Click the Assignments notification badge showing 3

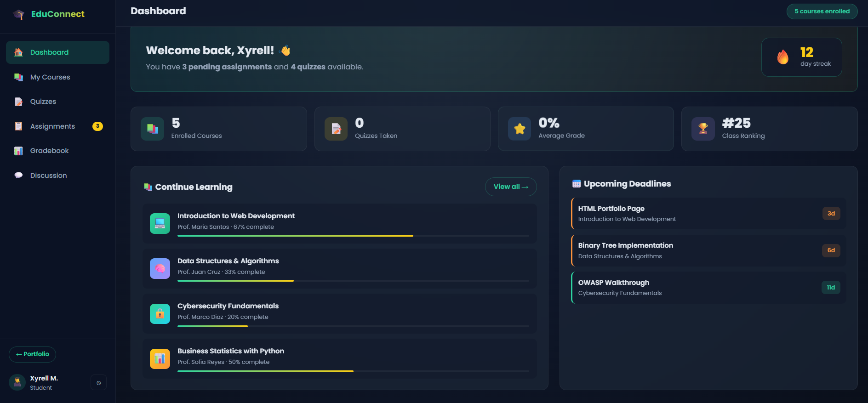tap(97, 126)
